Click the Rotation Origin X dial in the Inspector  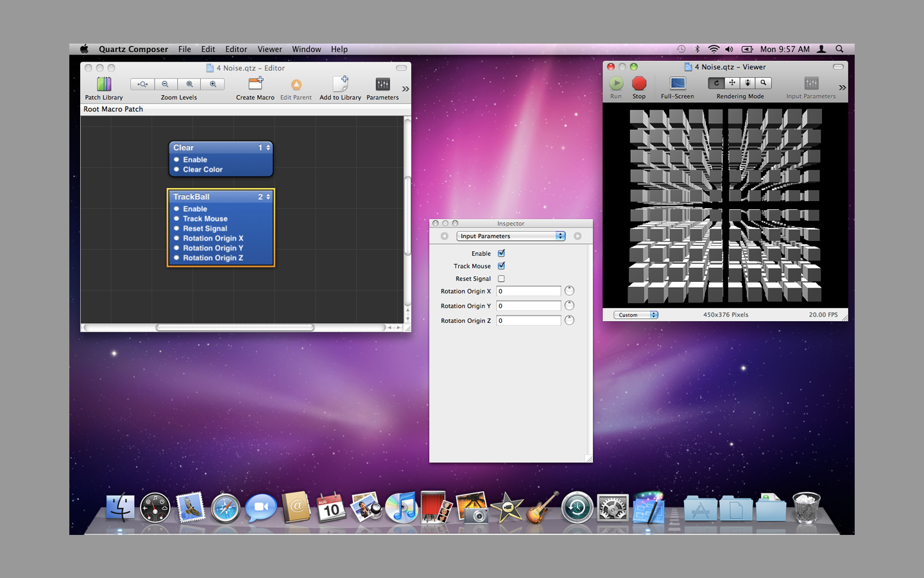569,291
